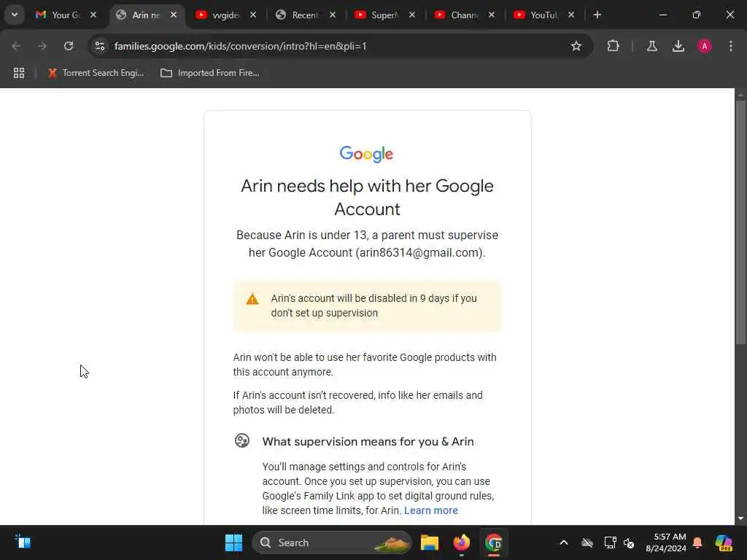The image size is (747, 560).
Task: Click the muted volume tray icon
Action: (629, 542)
